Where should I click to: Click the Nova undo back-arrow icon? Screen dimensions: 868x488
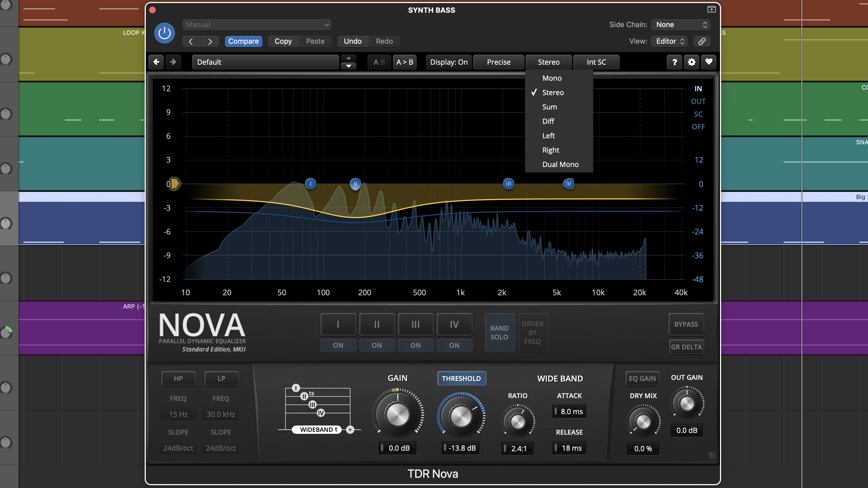point(156,62)
